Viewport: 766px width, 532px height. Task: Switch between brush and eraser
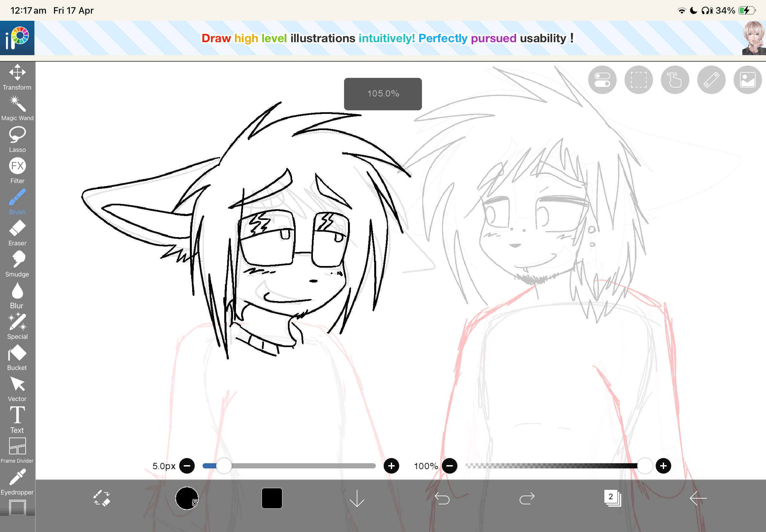[x=102, y=498]
